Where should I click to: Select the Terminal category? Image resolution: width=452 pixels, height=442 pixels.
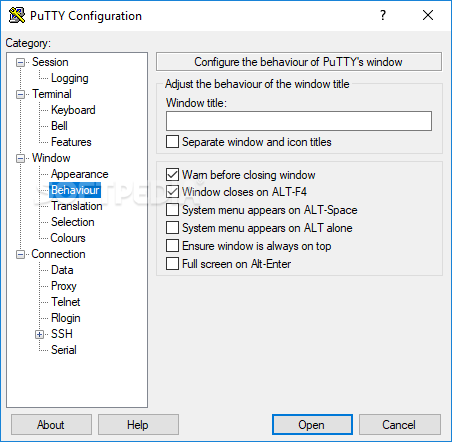coord(52,94)
